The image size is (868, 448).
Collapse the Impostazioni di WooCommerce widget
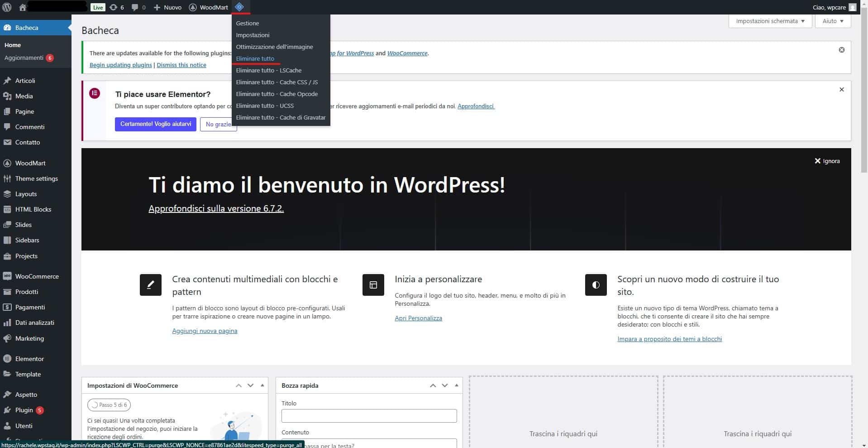coord(262,385)
